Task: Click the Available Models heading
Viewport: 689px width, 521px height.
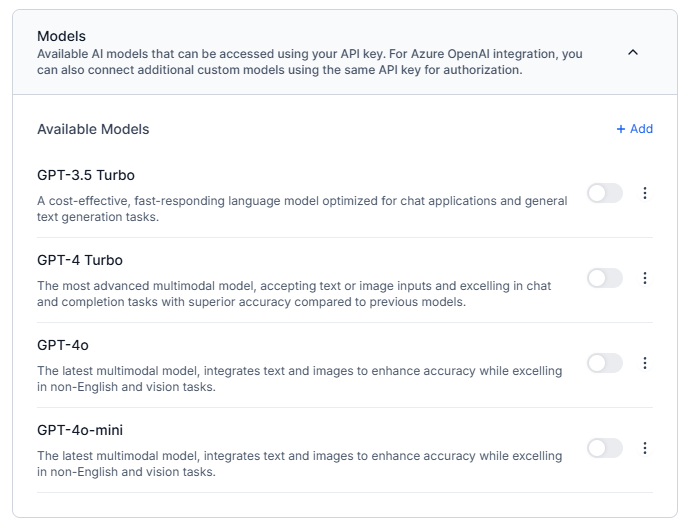Action: click(93, 129)
